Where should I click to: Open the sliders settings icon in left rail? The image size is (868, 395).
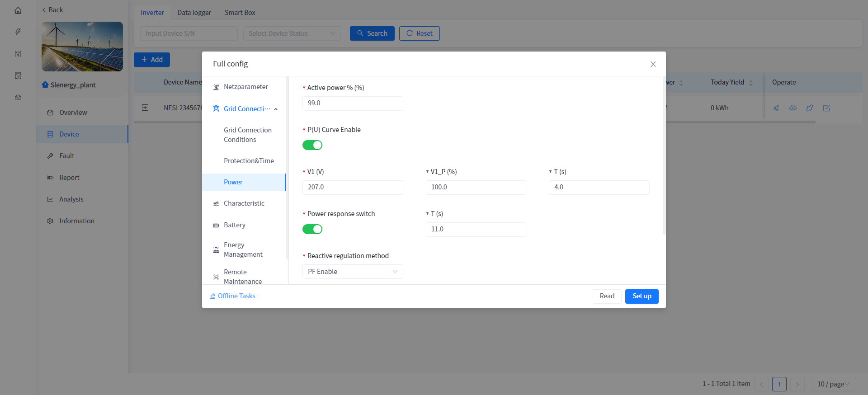point(18,54)
